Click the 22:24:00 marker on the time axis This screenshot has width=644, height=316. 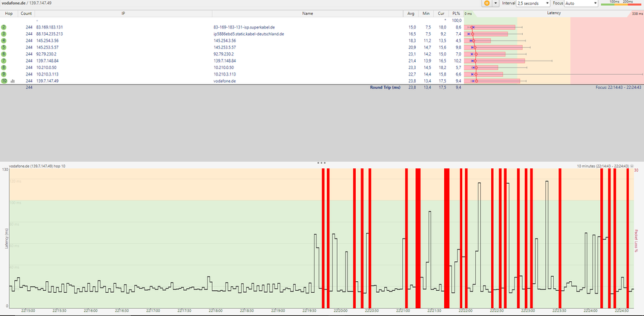point(590,311)
